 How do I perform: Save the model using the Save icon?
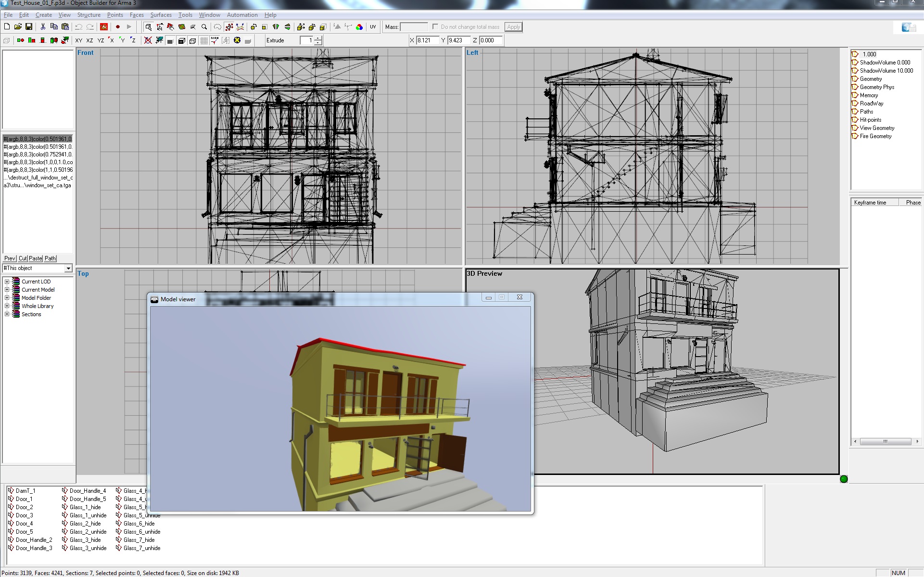tap(29, 27)
